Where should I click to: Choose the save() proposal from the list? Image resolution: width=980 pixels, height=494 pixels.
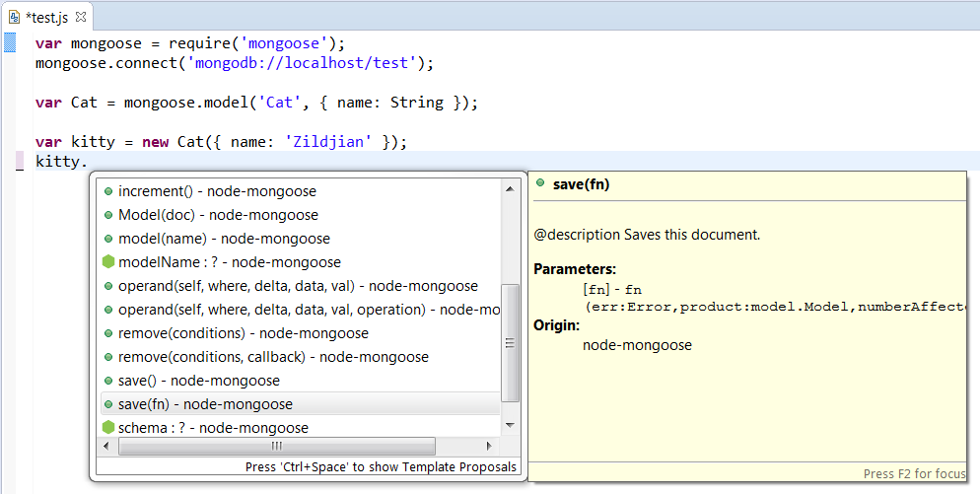198,381
